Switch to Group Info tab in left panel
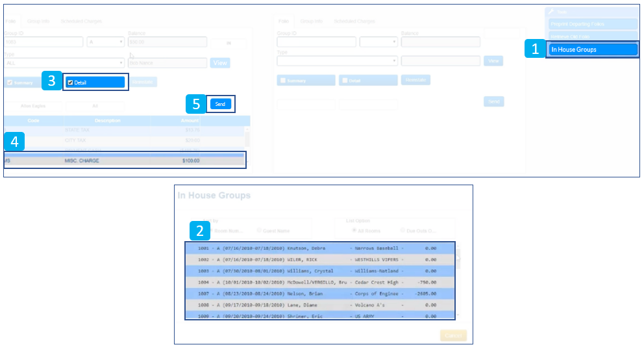The width and height of the screenshot is (644, 349). pos(38,21)
